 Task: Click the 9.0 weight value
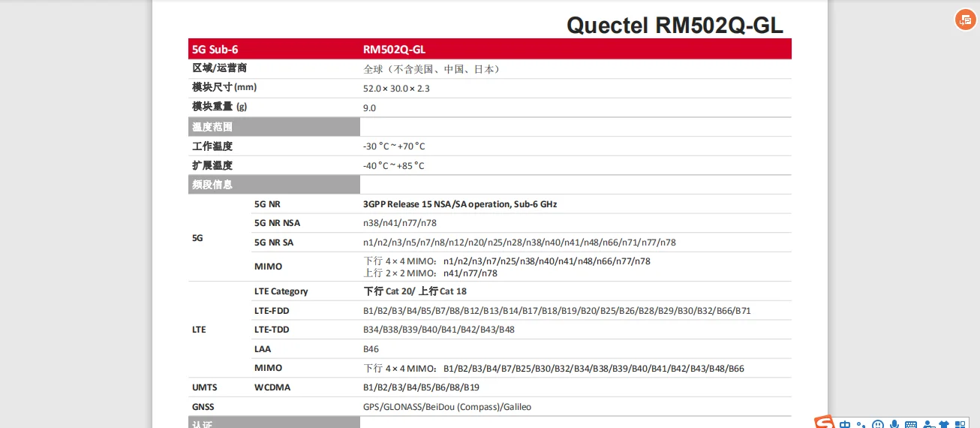pos(369,108)
